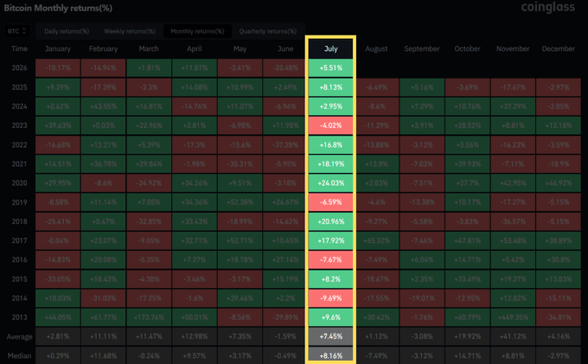Click the 2017 row label

pyautogui.click(x=20, y=240)
